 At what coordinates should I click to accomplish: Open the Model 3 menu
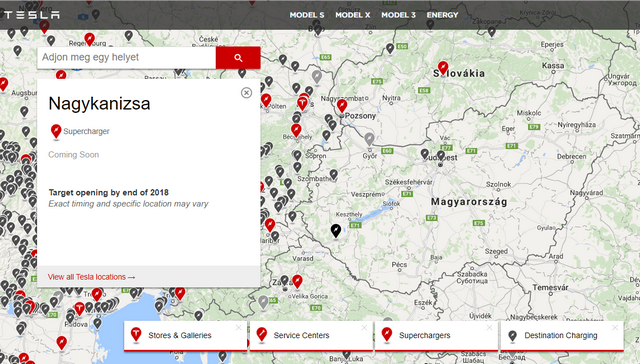398,15
